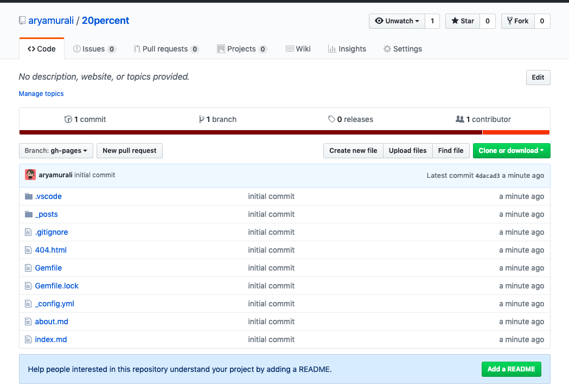Screen dimensions: 569x392
Task: Click the .vscode folder icon
Action: (29, 196)
